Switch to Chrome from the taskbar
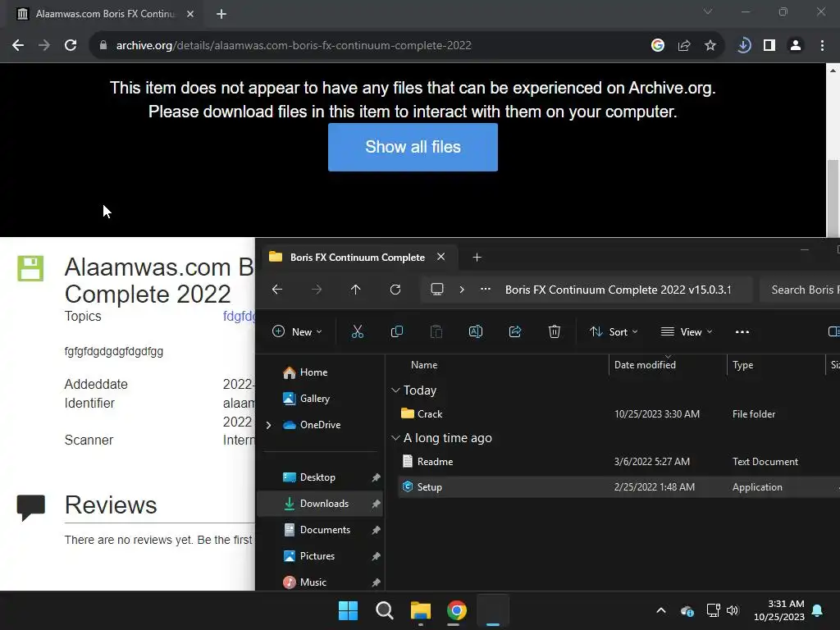Image resolution: width=840 pixels, height=630 pixels. [456, 610]
